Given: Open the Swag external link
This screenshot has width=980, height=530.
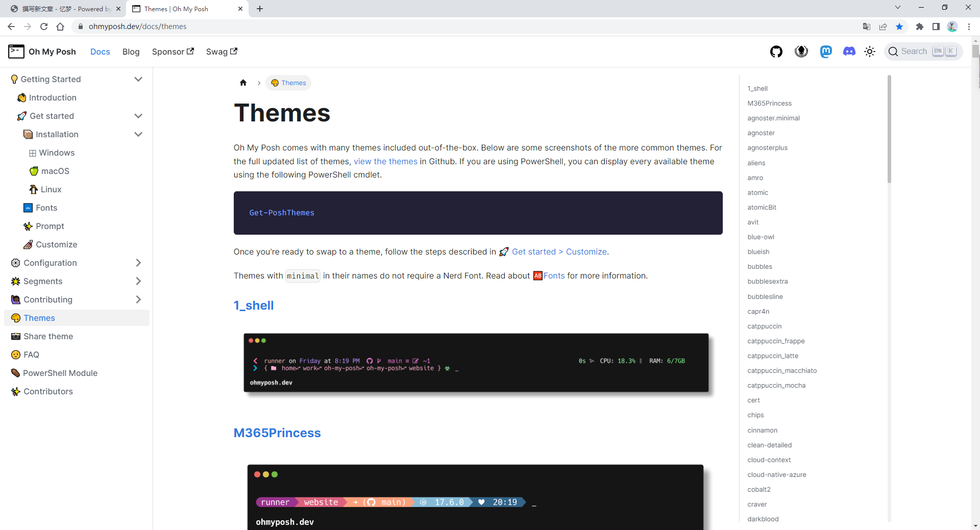Looking at the screenshot, I should pyautogui.click(x=222, y=52).
